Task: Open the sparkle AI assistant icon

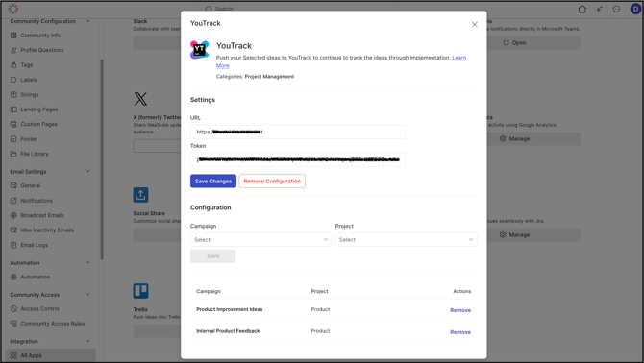Action: click(599, 9)
